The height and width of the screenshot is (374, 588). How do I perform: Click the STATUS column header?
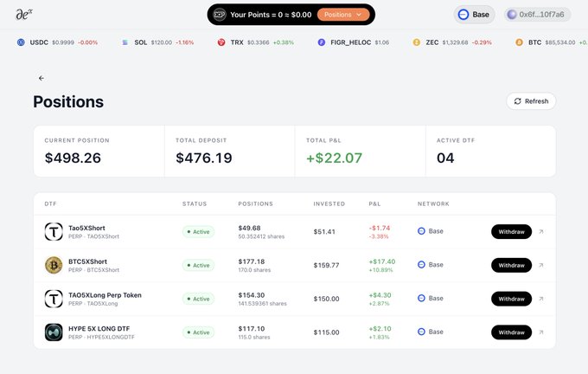point(195,204)
